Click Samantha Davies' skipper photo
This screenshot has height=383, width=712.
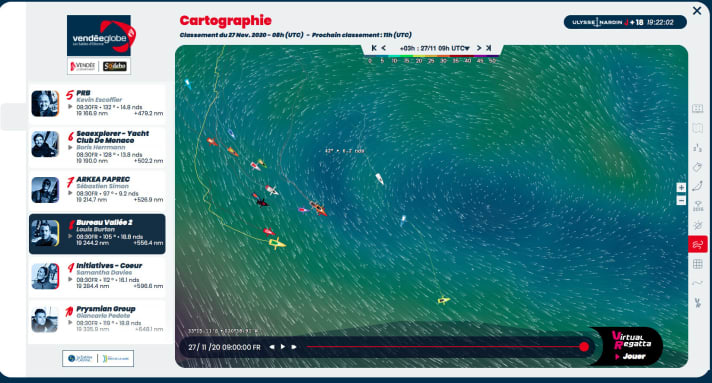pos(45,276)
